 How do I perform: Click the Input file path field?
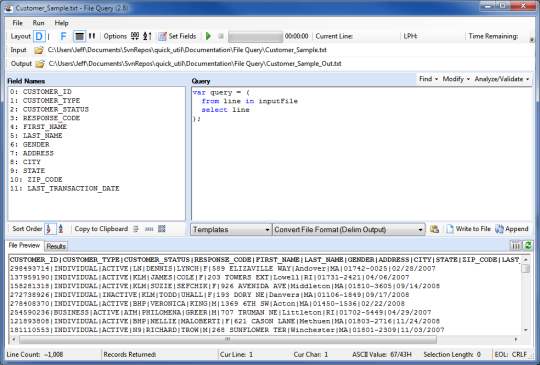click(290, 50)
